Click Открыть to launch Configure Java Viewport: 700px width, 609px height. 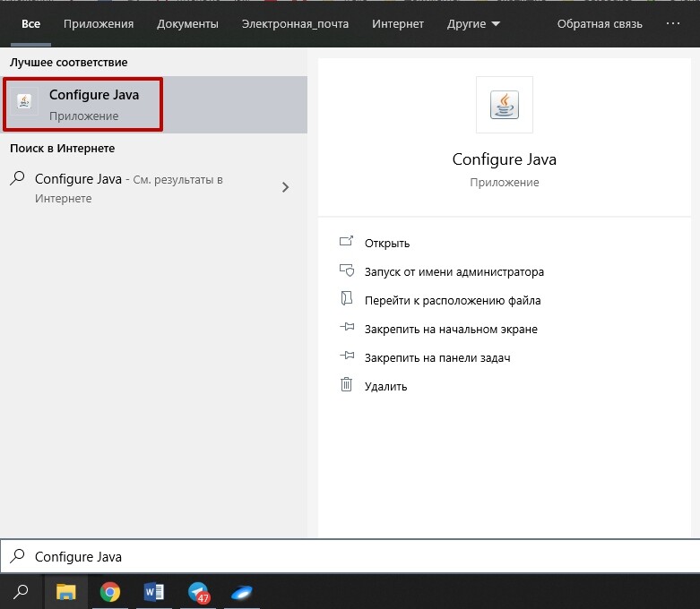click(x=387, y=244)
